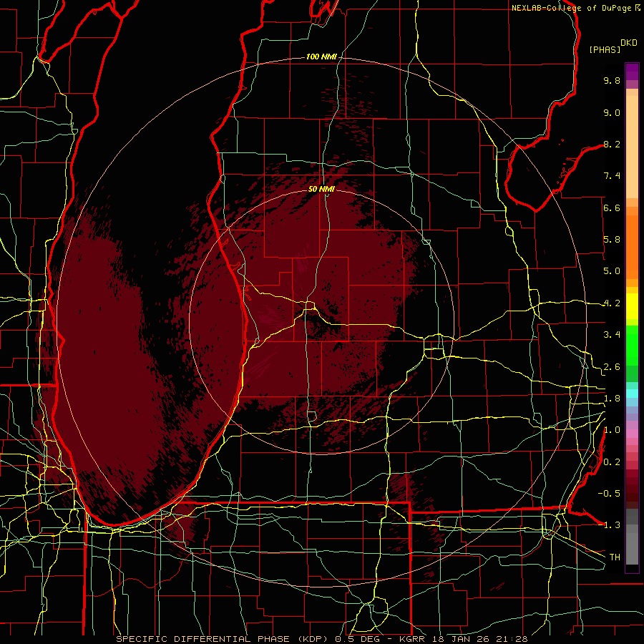
Task: Click the 9.8 value on the color scale
Action: [x=612, y=80]
